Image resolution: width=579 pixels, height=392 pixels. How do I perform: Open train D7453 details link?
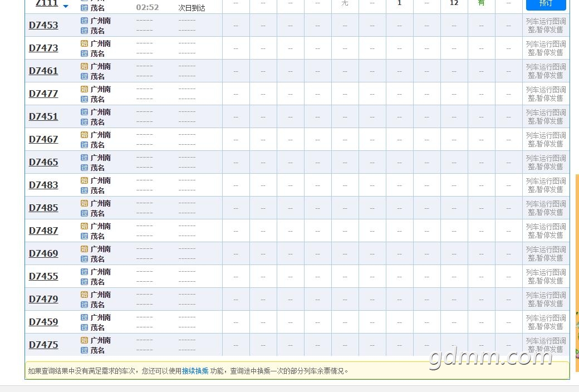point(43,25)
